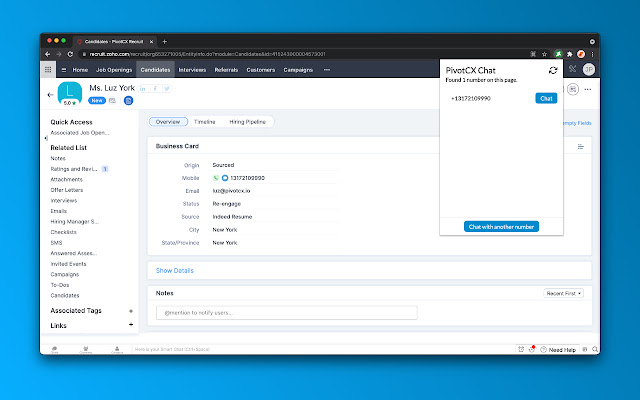The image size is (640, 400).
Task: Open the Chats icon in bottom bar
Action: point(54,349)
